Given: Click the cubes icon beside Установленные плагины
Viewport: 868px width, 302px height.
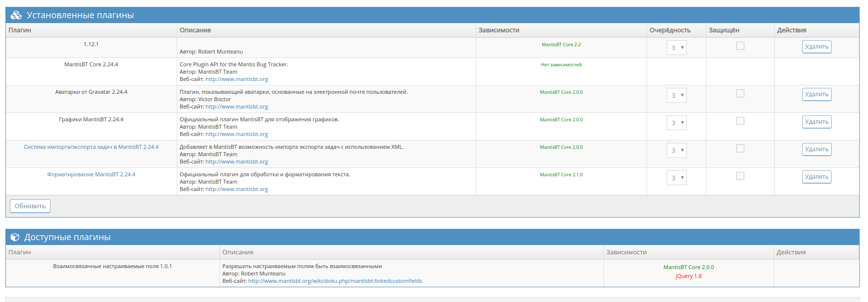Looking at the screenshot, I should [16, 15].
